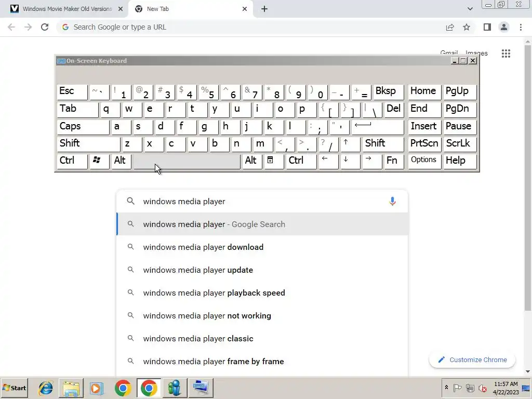Image resolution: width=532 pixels, height=399 pixels.
Task: Toggle the right Ctrl key
Action: (x=302, y=162)
